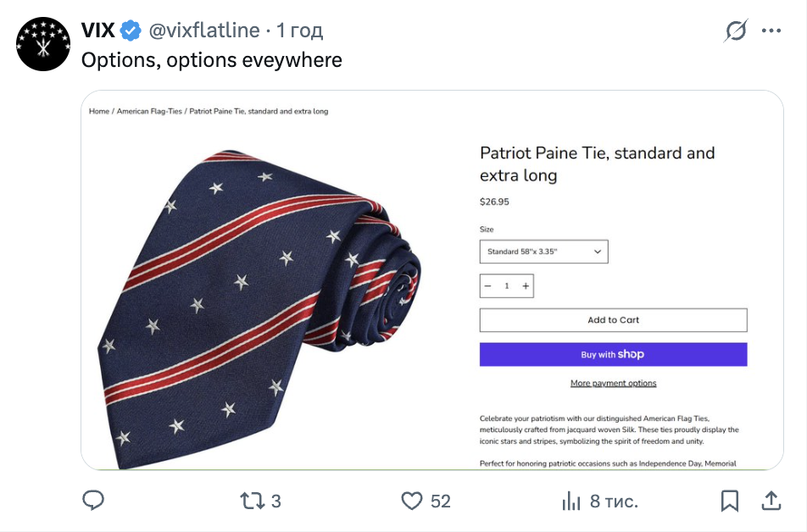Bookmark this post
Screen dimensions: 807x532
729,501
